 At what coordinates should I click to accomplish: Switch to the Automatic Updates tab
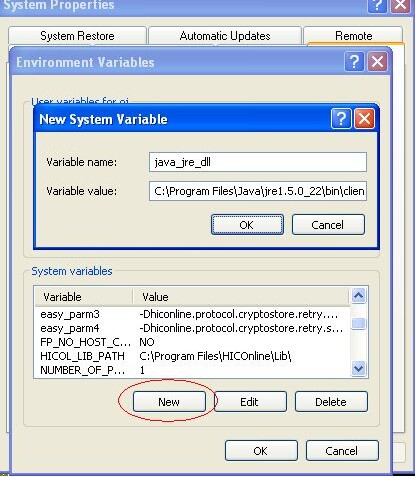225,36
